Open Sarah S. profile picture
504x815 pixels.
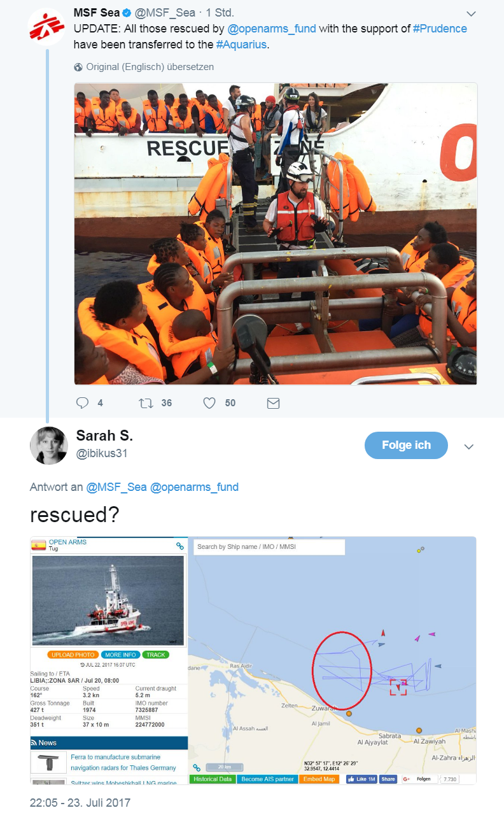click(48, 445)
